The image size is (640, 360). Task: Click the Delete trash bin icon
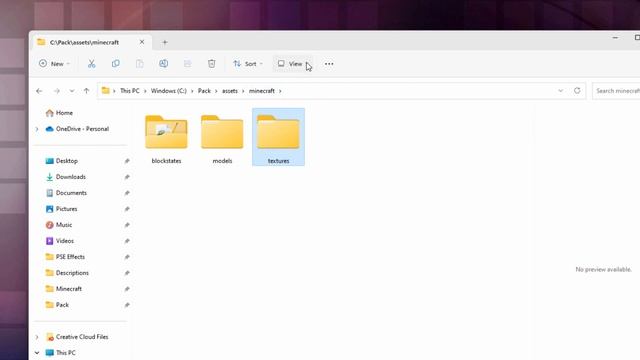[211, 64]
